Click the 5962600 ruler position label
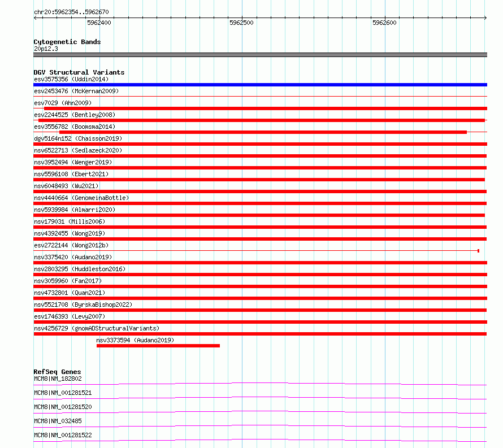The height and width of the screenshot is (448, 503). click(x=384, y=23)
